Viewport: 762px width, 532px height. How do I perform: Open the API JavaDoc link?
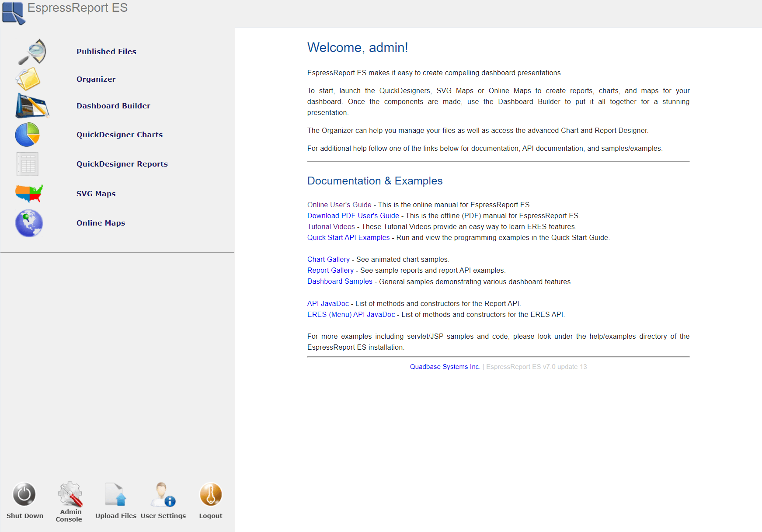[328, 303]
